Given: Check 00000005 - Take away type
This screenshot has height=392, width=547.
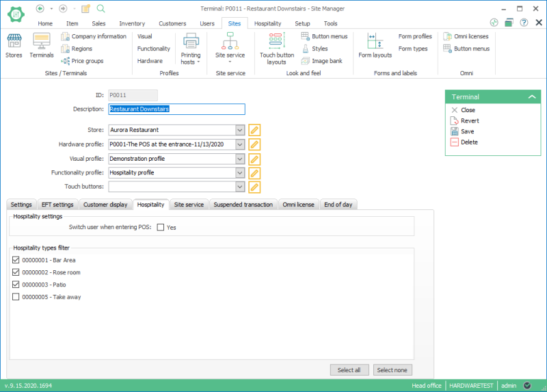Looking at the screenshot, I should tap(16, 297).
